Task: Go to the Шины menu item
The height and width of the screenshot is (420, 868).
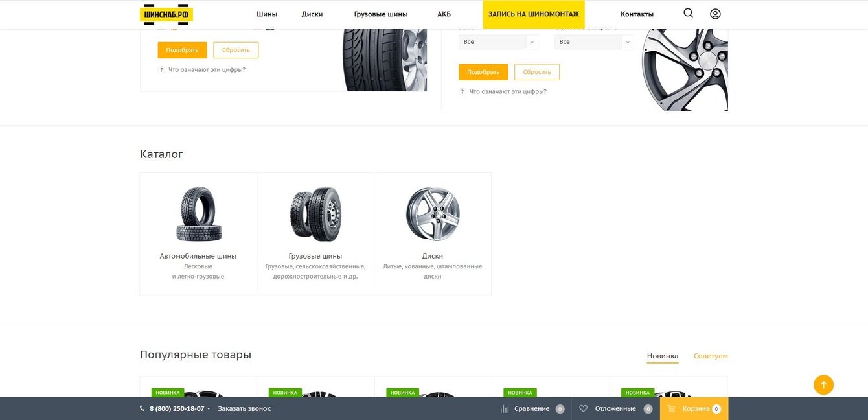Action: coord(267,14)
